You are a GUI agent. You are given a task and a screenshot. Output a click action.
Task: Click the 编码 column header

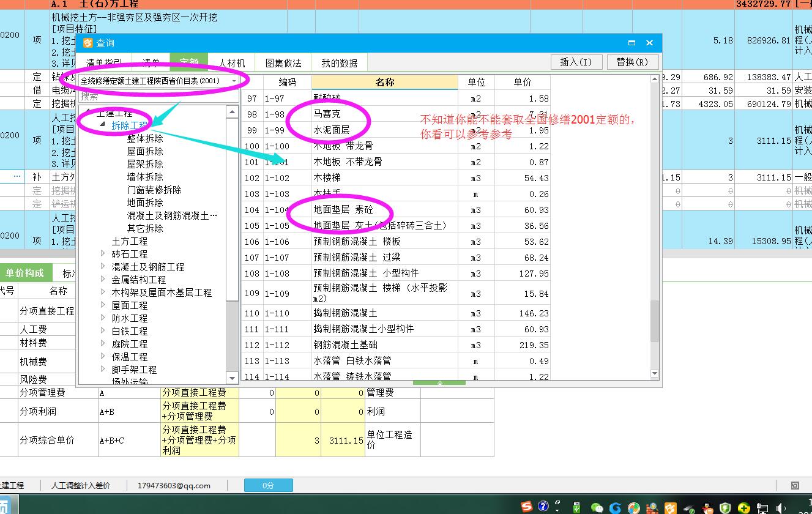[288, 82]
